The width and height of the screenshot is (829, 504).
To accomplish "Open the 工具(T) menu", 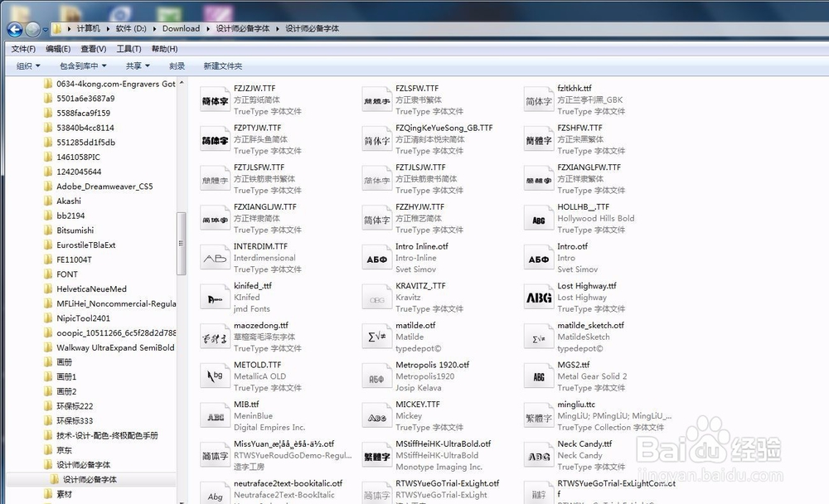I will point(129,49).
